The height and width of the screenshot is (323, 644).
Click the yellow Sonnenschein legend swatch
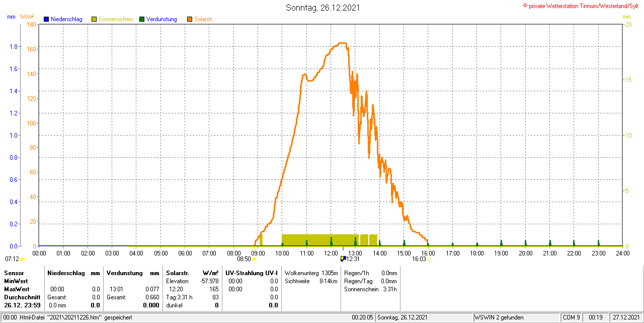(x=94, y=19)
